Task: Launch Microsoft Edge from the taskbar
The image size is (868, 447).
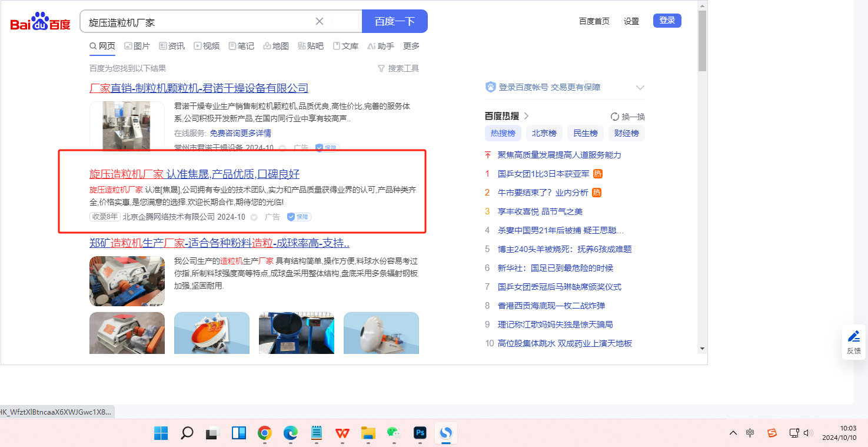Action: (291, 433)
